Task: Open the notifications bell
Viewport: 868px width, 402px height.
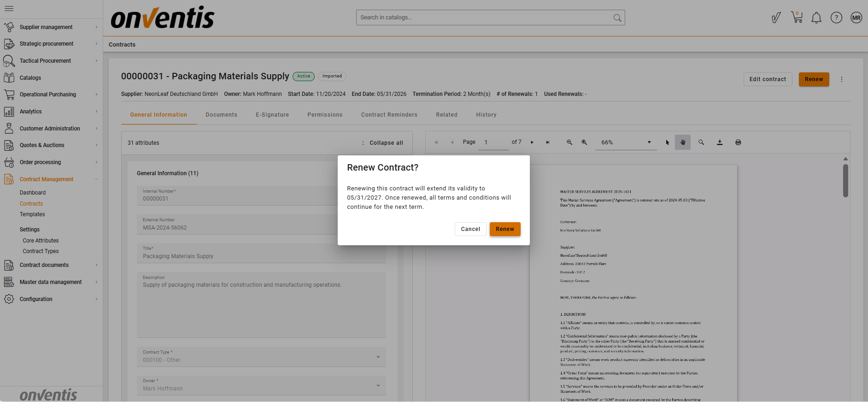Action: 816,18
